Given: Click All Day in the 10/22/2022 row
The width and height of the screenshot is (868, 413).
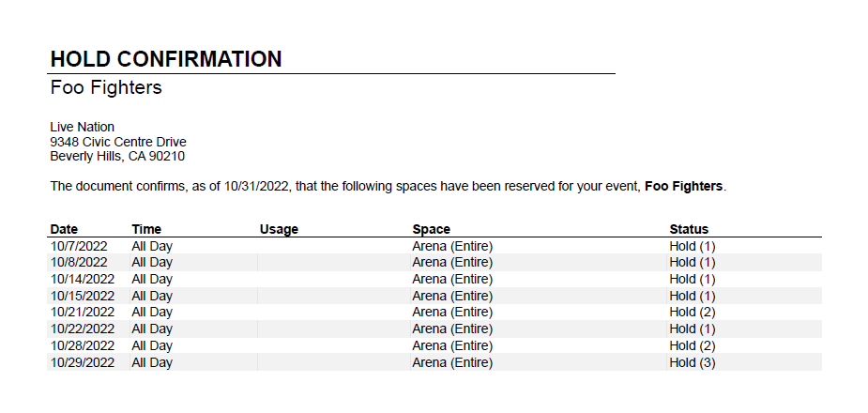Looking at the screenshot, I should pos(152,329).
